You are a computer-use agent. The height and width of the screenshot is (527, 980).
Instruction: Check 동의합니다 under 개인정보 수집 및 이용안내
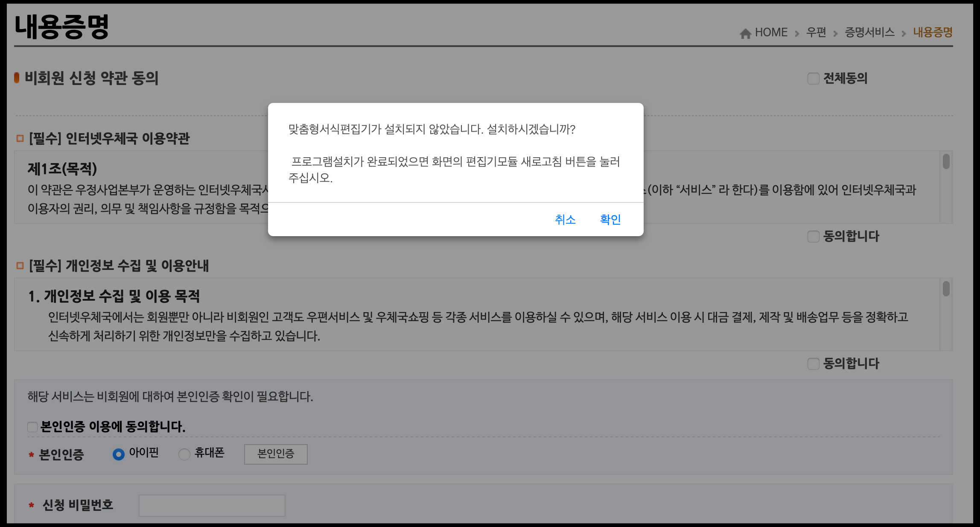(x=813, y=364)
